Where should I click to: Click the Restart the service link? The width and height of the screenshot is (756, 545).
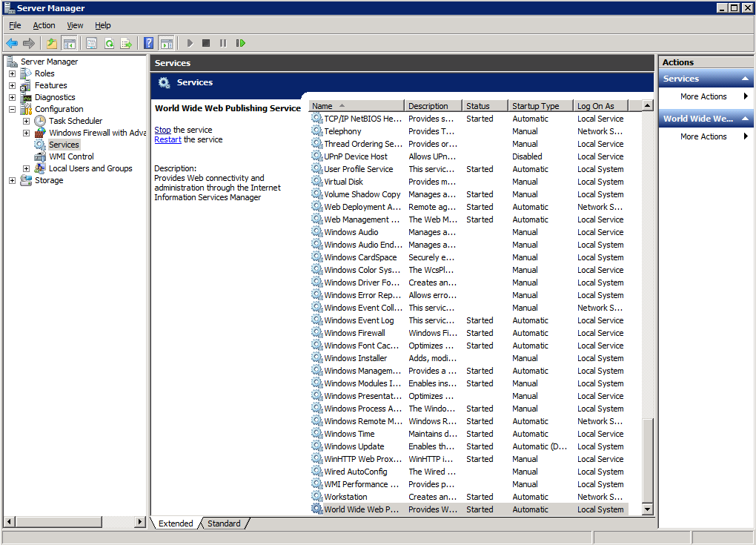168,139
